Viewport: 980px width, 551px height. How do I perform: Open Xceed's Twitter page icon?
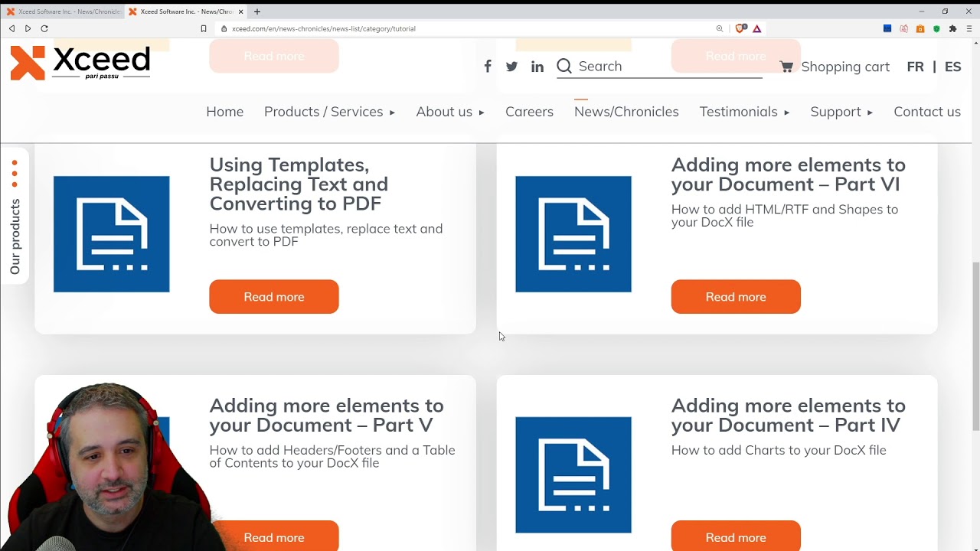pyautogui.click(x=512, y=67)
